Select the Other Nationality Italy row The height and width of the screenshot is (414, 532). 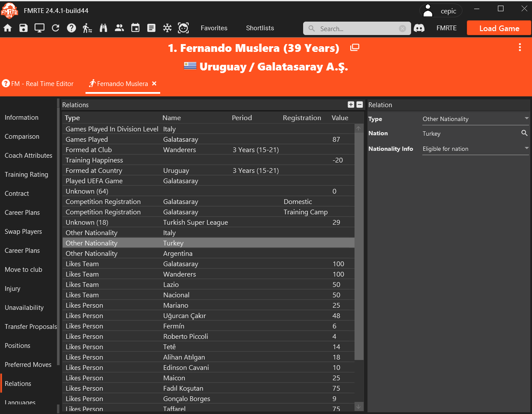click(209, 233)
